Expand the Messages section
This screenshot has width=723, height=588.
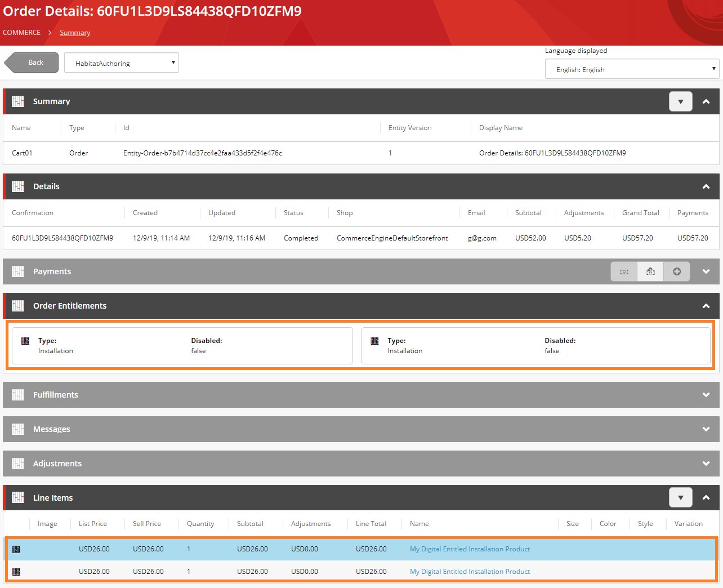706,429
